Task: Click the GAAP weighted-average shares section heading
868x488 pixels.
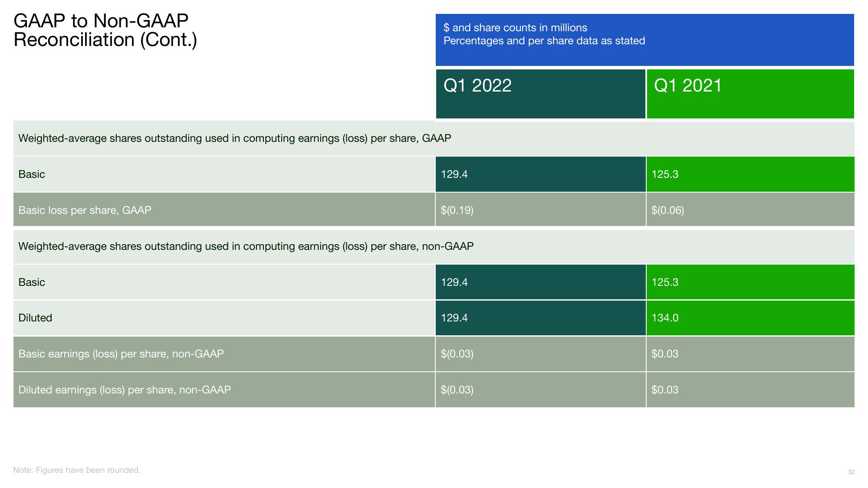Action: pyautogui.click(x=234, y=138)
